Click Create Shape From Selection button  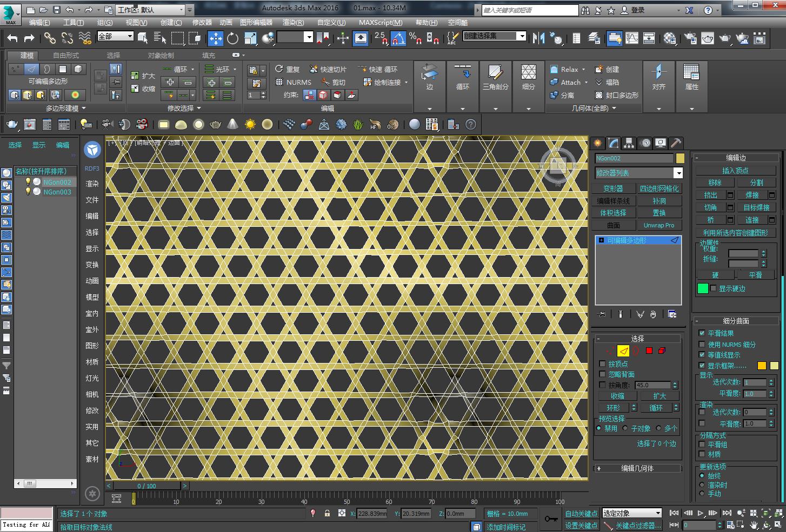click(735, 232)
